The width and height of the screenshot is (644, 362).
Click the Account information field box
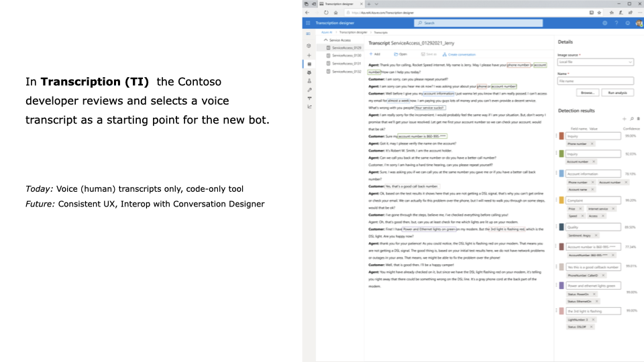tap(593, 174)
